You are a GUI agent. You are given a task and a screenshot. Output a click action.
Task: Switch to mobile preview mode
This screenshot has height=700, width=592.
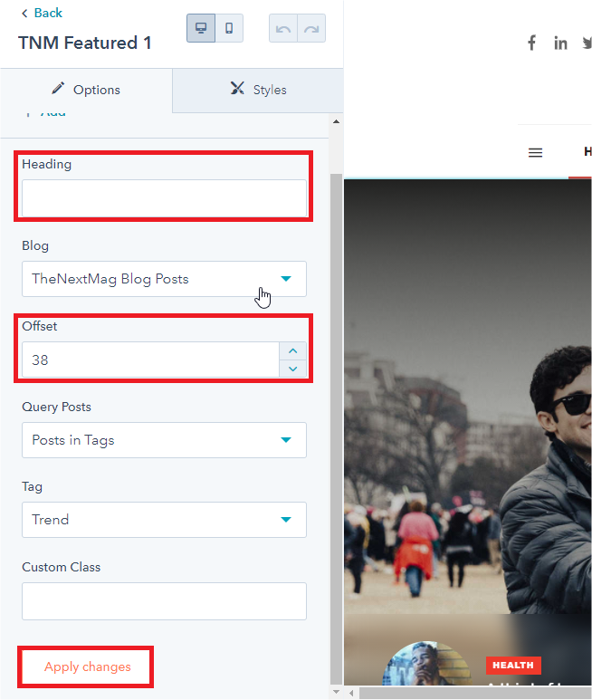(x=229, y=28)
